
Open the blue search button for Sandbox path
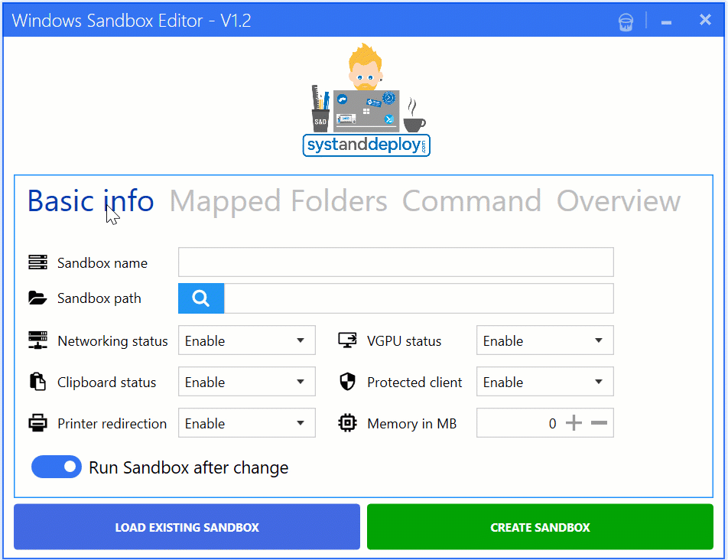(200, 298)
